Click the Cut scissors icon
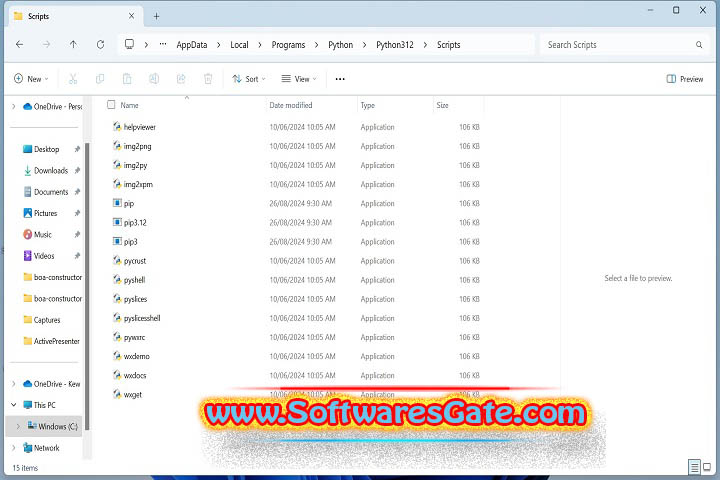This screenshot has width=720, height=480. point(73,79)
